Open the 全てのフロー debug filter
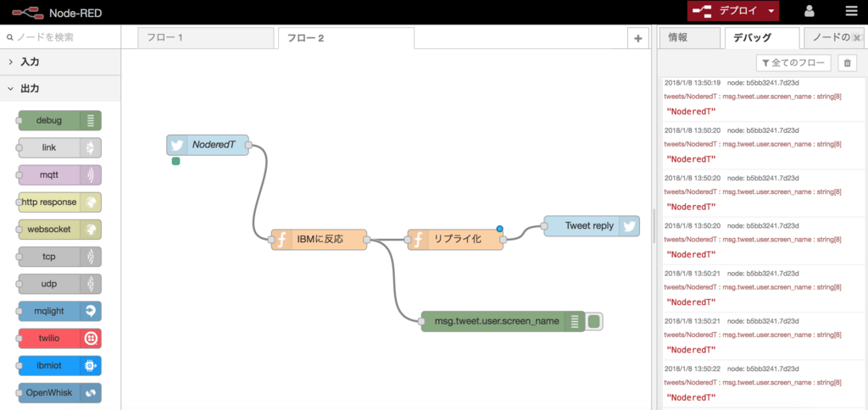868x410 pixels. (x=793, y=63)
